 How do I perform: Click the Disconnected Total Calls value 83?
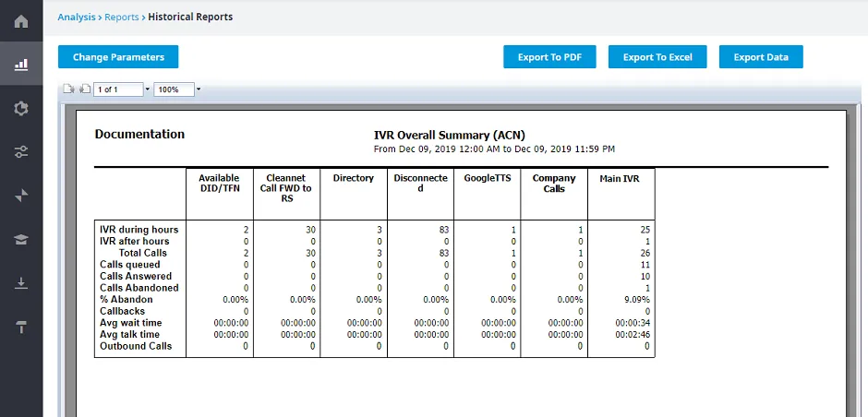coord(443,254)
